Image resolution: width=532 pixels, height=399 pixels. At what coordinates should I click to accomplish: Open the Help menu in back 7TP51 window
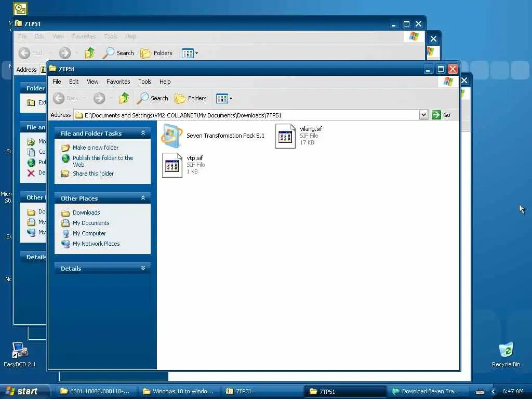pos(130,36)
